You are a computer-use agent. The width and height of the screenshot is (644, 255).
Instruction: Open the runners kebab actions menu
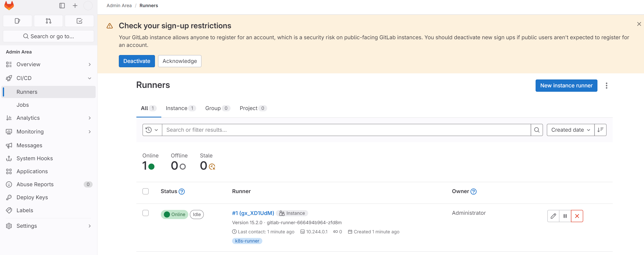point(607,86)
